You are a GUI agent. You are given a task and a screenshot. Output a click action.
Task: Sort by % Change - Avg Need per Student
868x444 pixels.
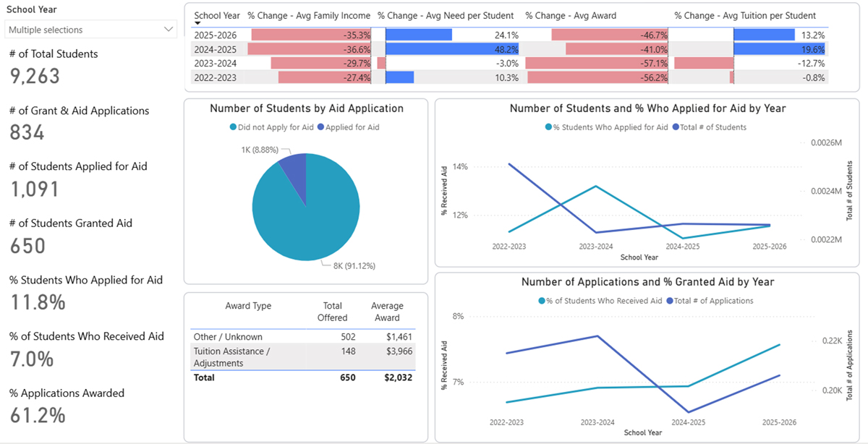[446, 15]
